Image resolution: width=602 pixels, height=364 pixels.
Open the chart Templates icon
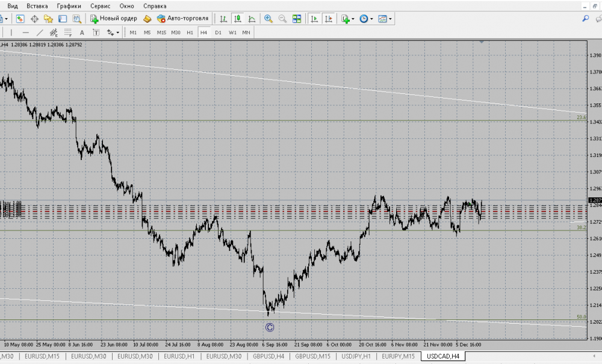(382, 19)
